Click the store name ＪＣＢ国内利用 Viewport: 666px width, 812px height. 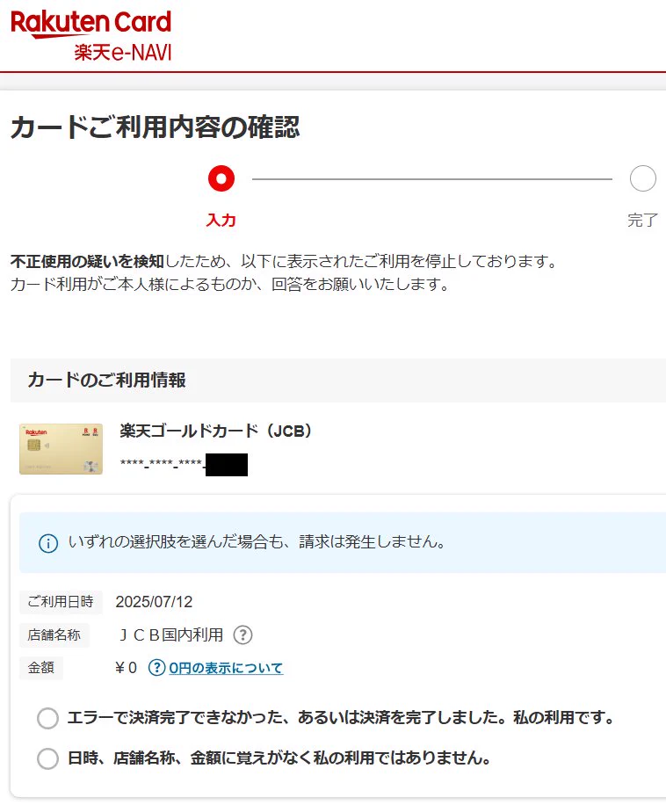tap(170, 634)
